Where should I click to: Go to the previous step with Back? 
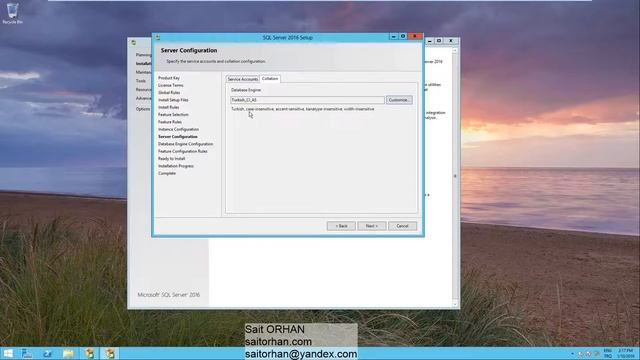[341, 226]
